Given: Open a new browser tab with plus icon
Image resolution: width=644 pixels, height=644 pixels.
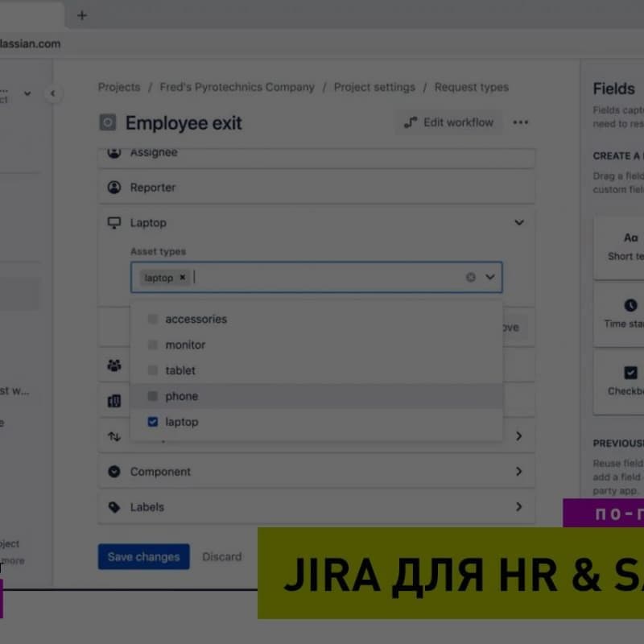Looking at the screenshot, I should click(82, 15).
